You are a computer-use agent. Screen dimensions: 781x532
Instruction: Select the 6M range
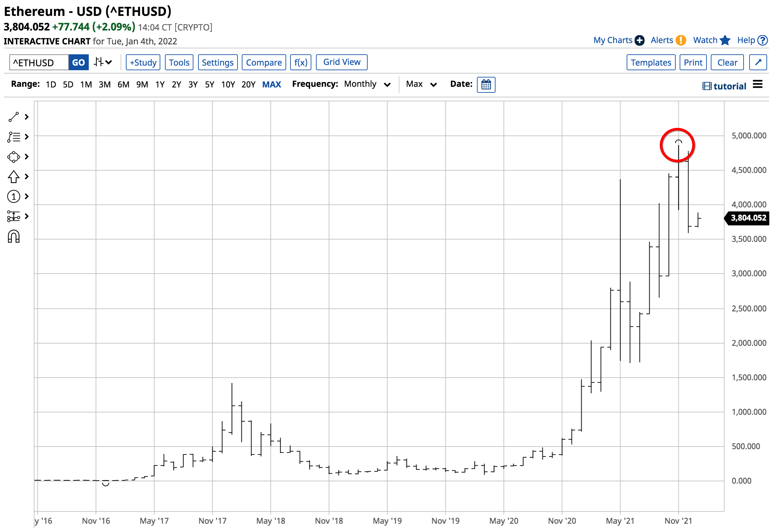[124, 85]
